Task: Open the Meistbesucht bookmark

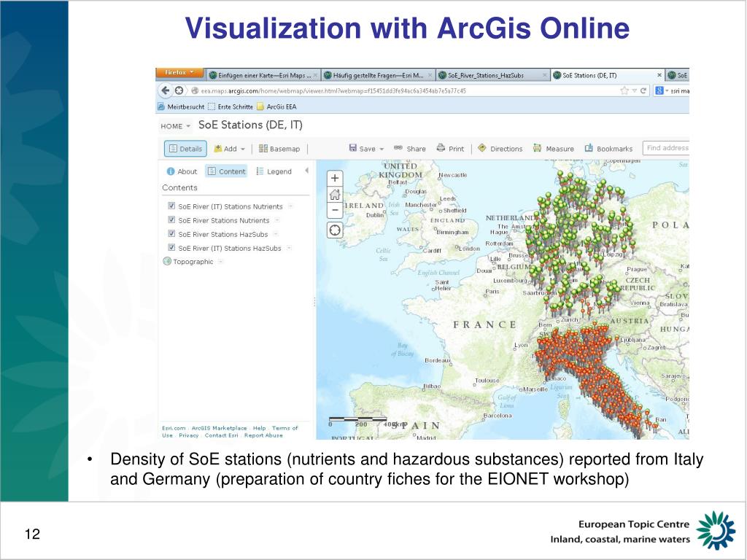Action: coord(181,106)
